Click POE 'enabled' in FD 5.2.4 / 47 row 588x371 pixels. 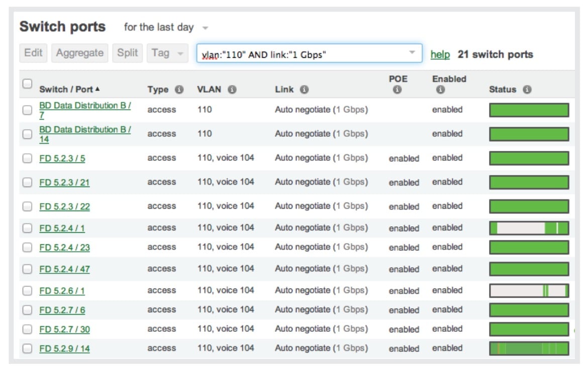404,269
